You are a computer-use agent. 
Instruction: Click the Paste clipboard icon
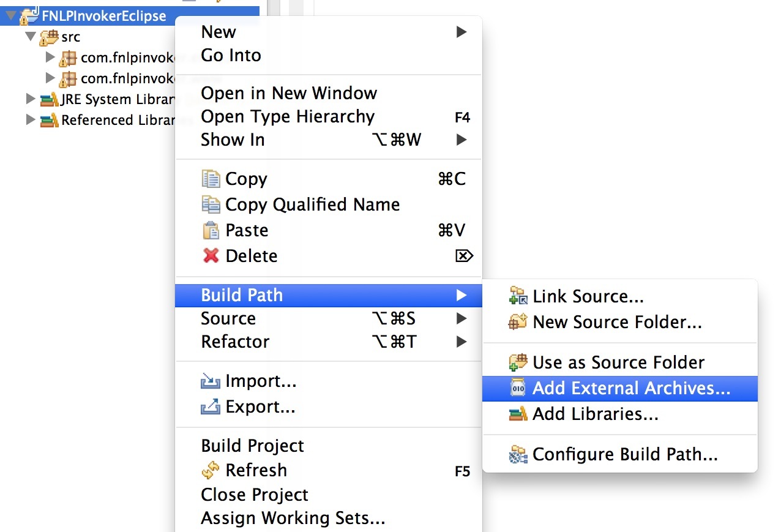[211, 230]
